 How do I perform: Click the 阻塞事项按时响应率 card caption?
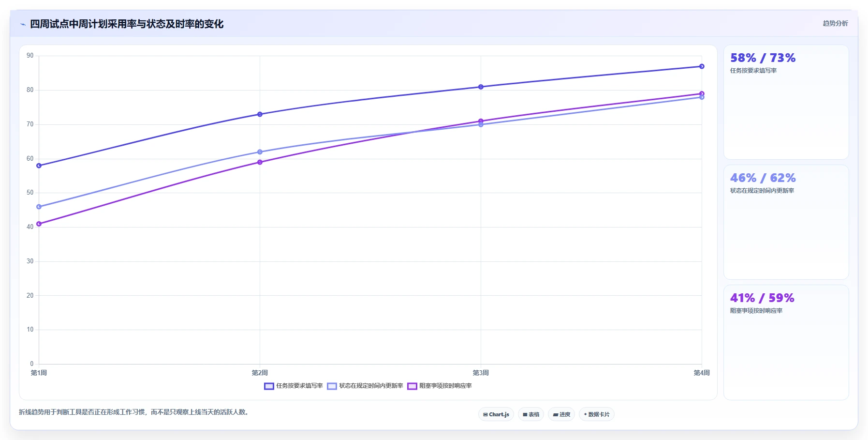pos(756,311)
